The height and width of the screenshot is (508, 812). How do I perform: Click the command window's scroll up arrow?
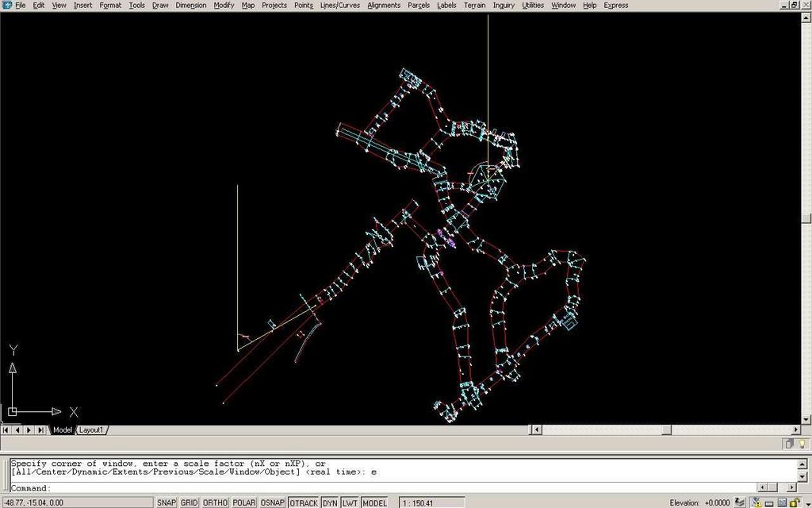click(x=802, y=464)
